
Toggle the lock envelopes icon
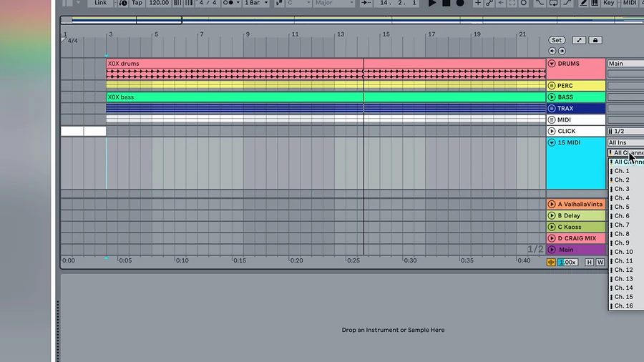[595, 40]
